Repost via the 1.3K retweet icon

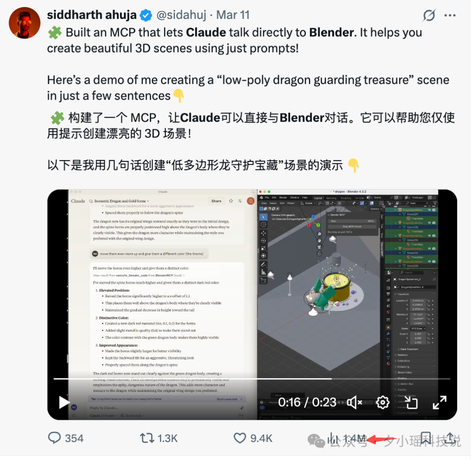click(x=147, y=438)
